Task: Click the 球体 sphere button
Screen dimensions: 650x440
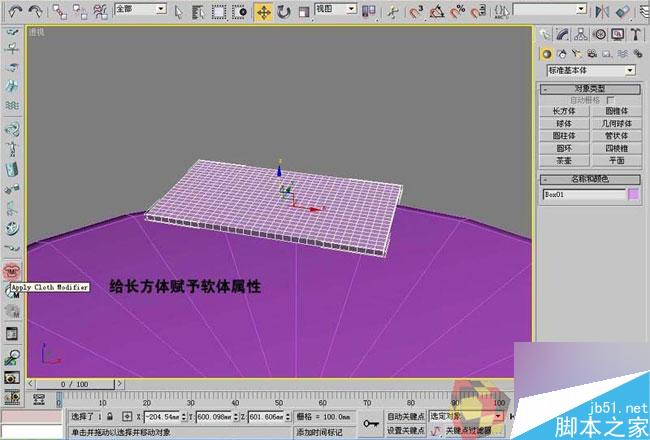Action: point(564,124)
